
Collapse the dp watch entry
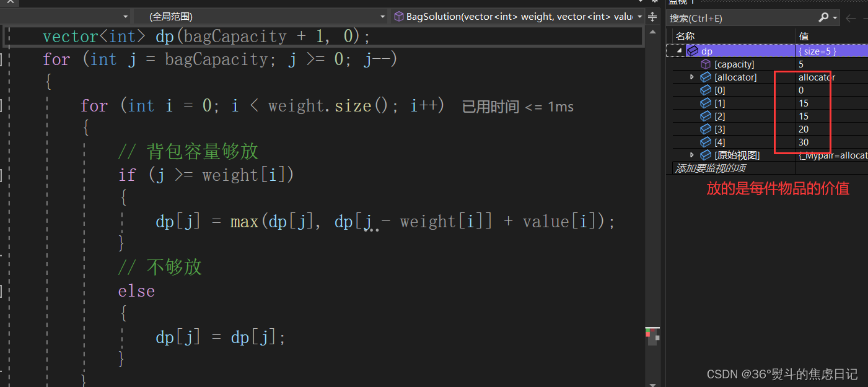680,51
